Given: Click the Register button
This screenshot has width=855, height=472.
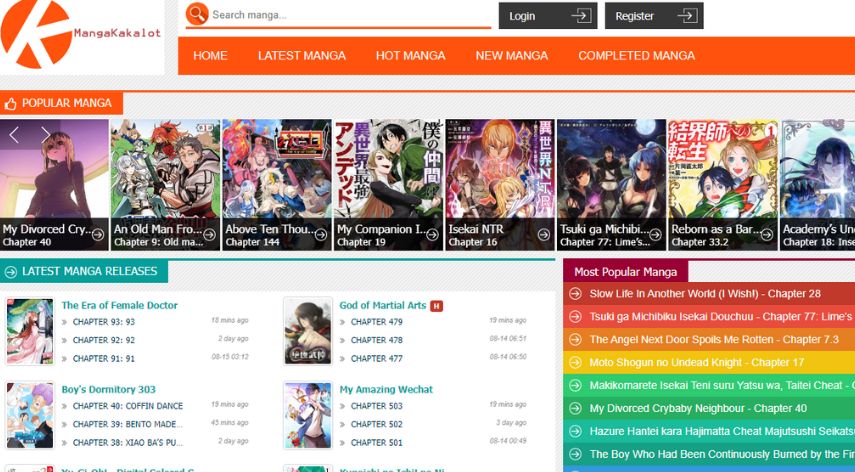Looking at the screenshot, I should point(654,16).
